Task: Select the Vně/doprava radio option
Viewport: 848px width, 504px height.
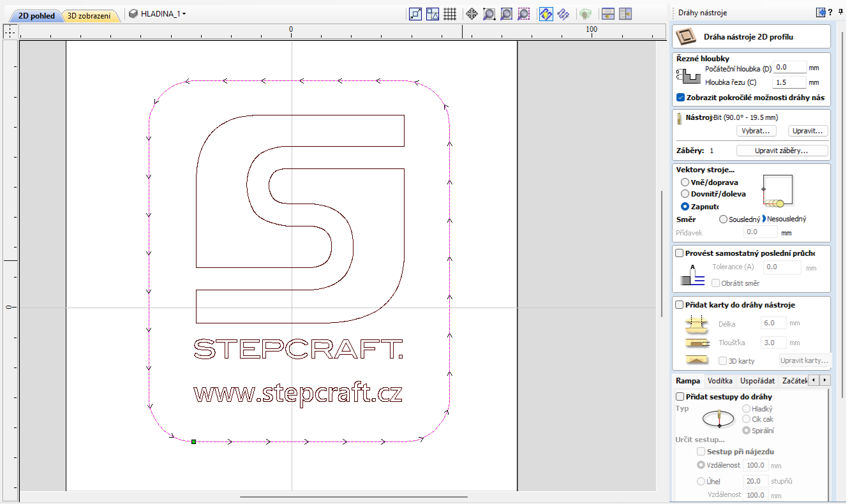Action: pos(685,182)
